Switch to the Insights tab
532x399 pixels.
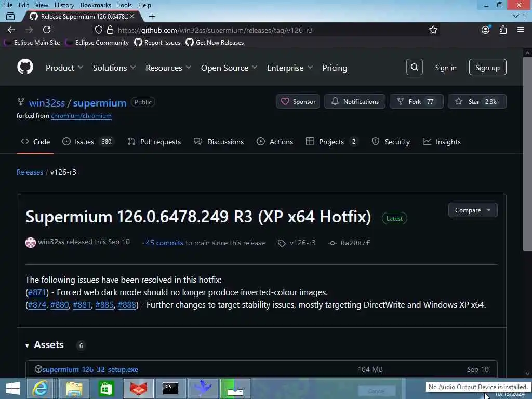pos(442,142)
